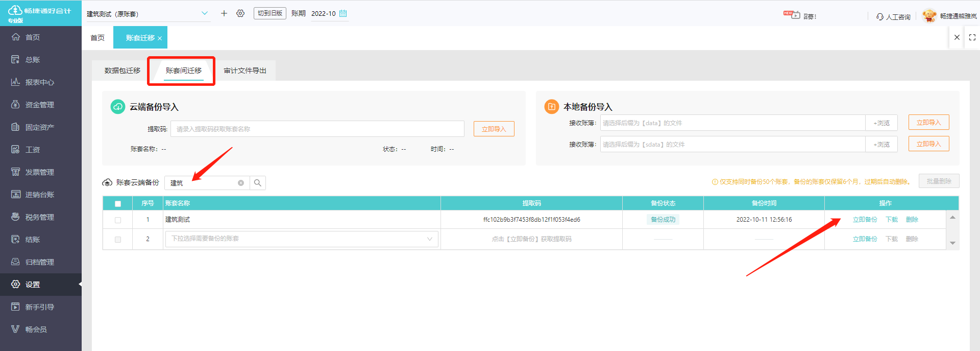Switch to the 审计文件导出 tab

[x=245, y=71]
